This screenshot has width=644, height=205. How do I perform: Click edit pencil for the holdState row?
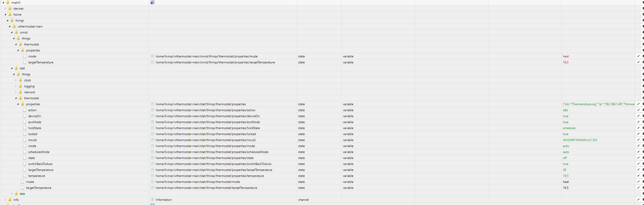tap(638, 128)
